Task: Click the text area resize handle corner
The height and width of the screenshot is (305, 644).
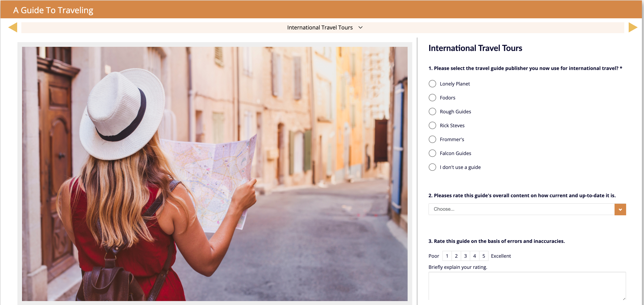Action: 624,299
